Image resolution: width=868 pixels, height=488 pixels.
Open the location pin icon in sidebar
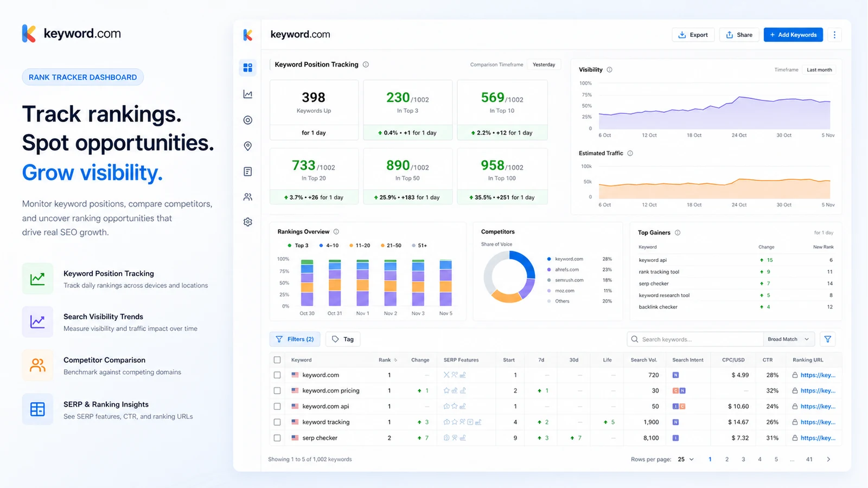(247, 146)
